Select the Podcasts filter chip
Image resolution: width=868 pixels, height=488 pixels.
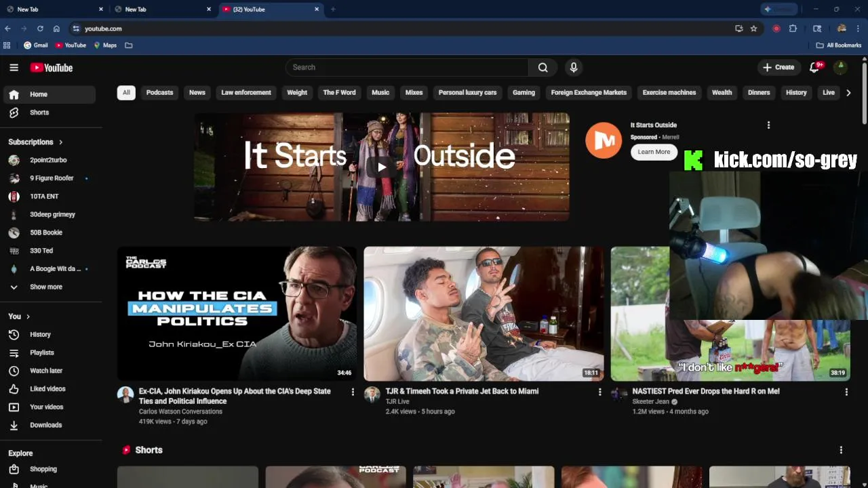pos(160,93)
